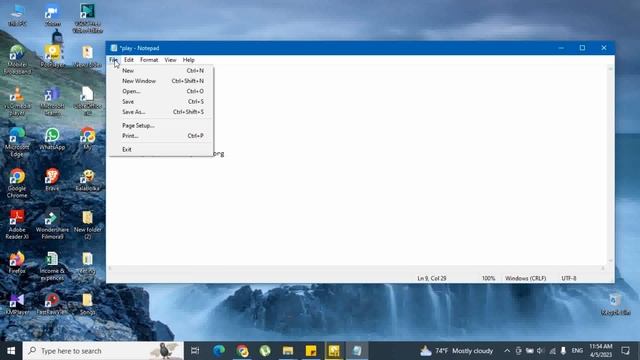Viewport: 640px width, 360px height.
Task: Open File Explorer from the taskbar
Action: (288, 351)
